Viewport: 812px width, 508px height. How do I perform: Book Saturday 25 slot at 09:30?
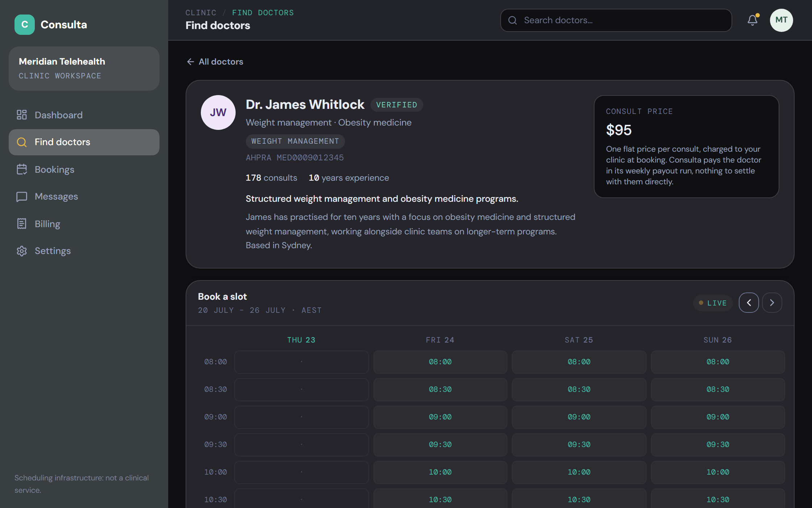(579, 445)
